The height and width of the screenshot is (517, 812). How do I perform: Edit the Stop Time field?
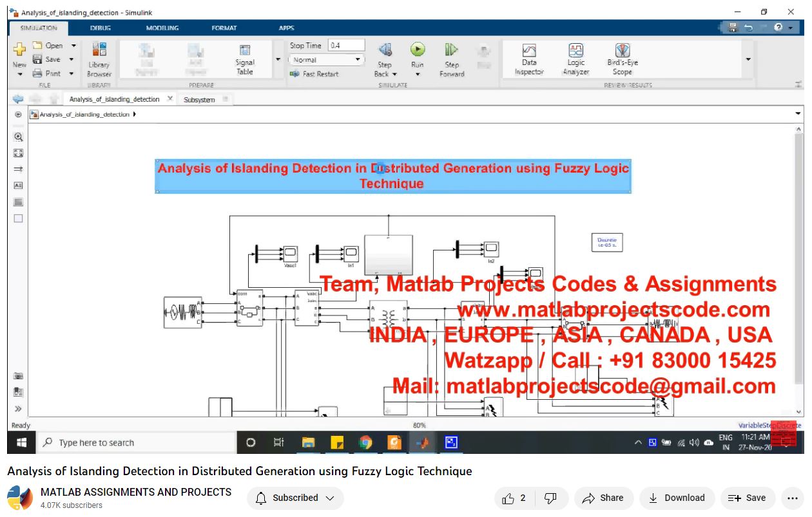tap(346, 46)
